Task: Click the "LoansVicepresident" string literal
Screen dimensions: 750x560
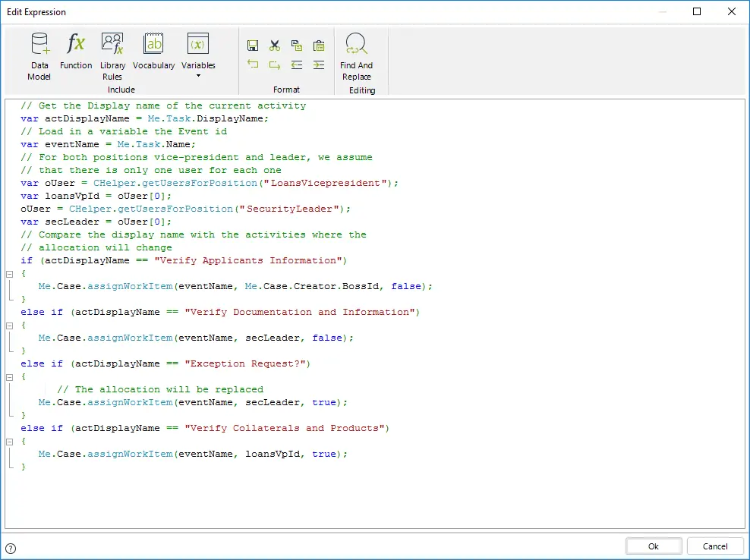Action: tap(326, 183)
